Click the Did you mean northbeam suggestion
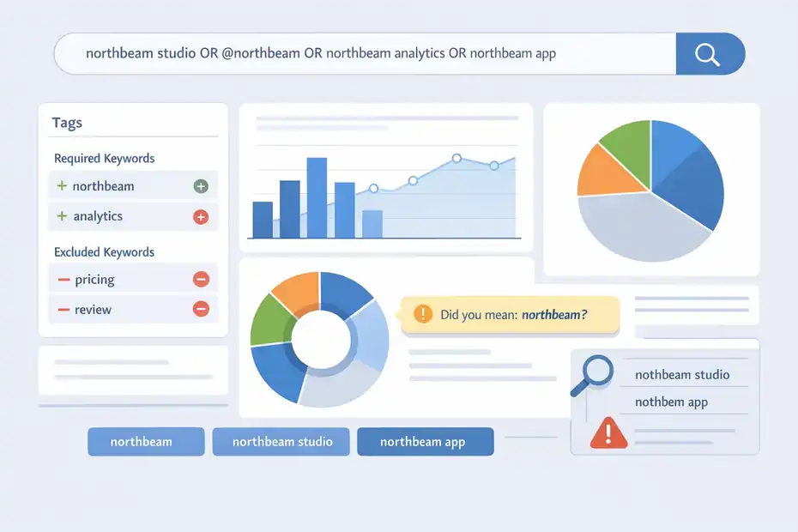The height and width of the screenshot is (532, 798). tap(511, 315)
